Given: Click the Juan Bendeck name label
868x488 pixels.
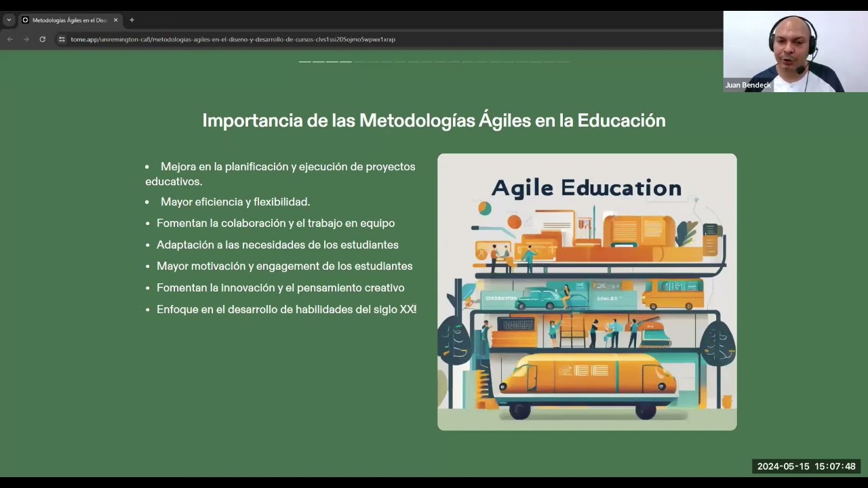Looking at the screenshot, I should click(x=747, y=85).
